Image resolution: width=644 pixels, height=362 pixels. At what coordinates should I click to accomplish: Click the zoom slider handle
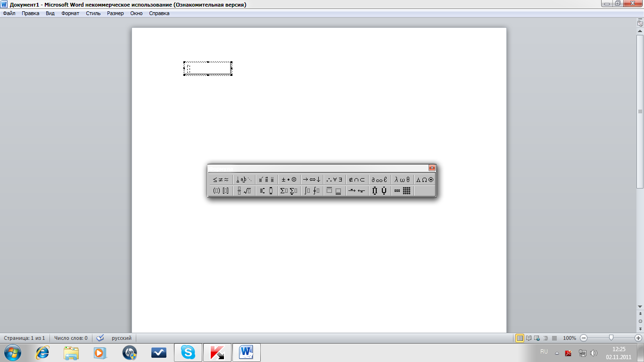point(611,338)
